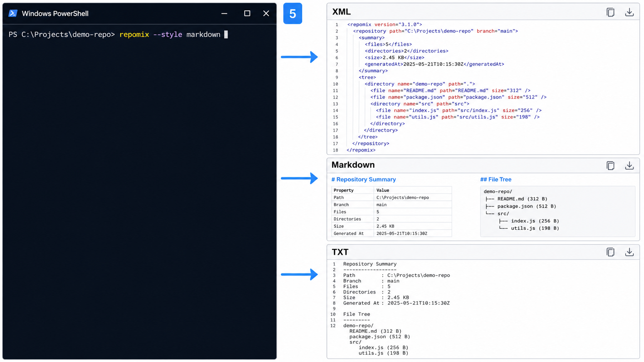Image resolution: width=644 pixels, height=362 pixels.
Task: Click the XML file element for package.json
Action: pyautogui.click(x=458, y=97)
